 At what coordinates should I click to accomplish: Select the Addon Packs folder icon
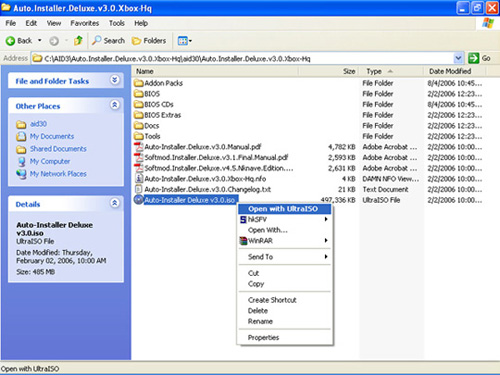point(139,83)
